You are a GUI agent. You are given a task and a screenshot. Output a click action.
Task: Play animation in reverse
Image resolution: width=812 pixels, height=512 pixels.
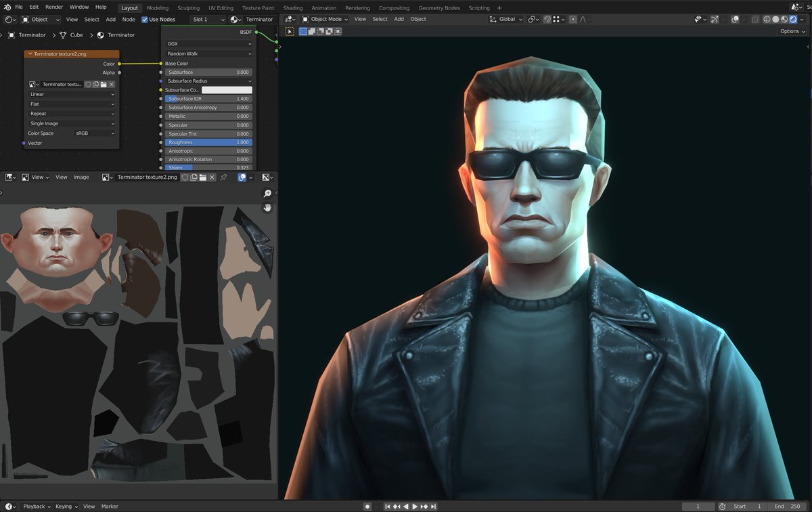click(x=406, y=507)
